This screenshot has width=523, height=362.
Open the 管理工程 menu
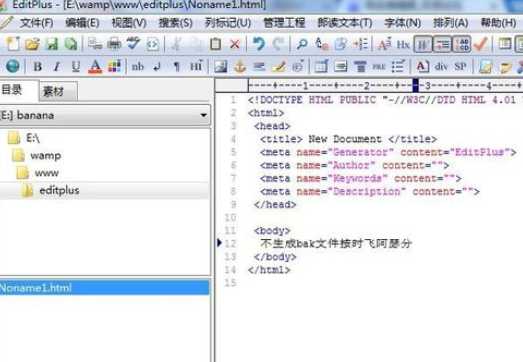pyautogui.click(x=284, y=23)
